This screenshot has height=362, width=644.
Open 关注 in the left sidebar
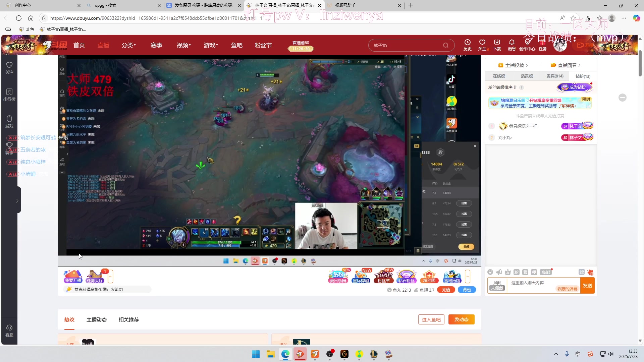click(x=9, y=68)
